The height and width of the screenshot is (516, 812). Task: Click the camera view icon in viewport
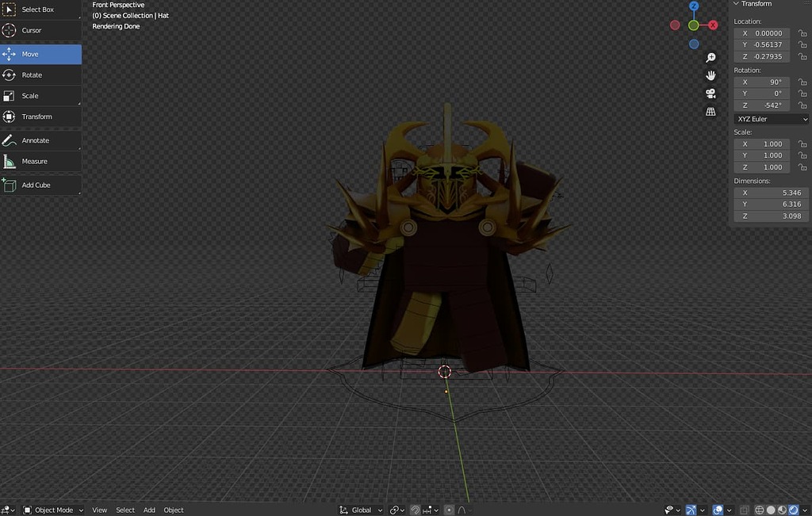(710, 94)
